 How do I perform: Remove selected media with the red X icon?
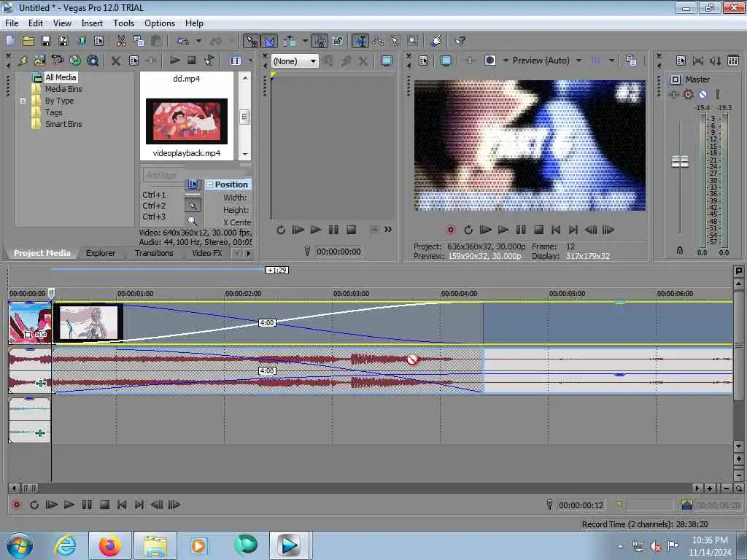tap(116, 61)
